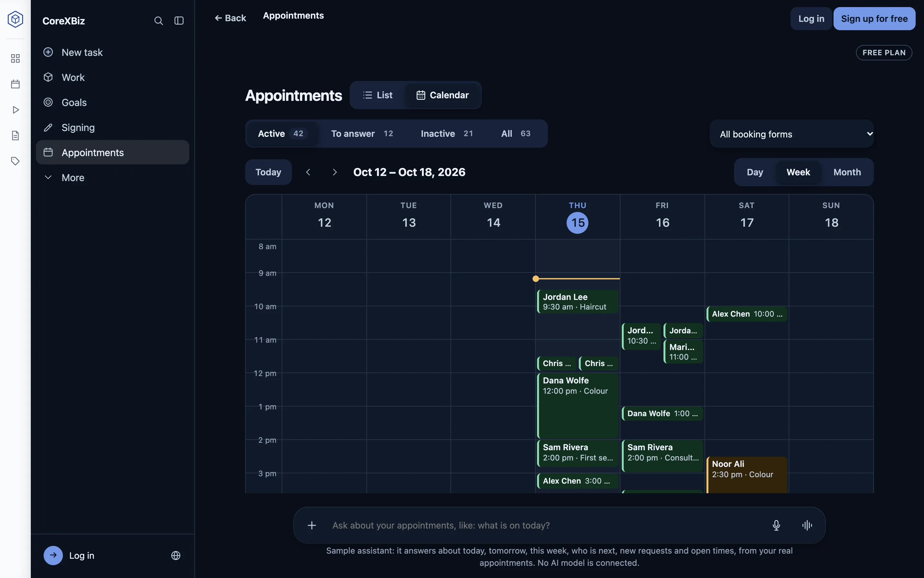Collapse sidebar with panel icon

tap(179, 21)
